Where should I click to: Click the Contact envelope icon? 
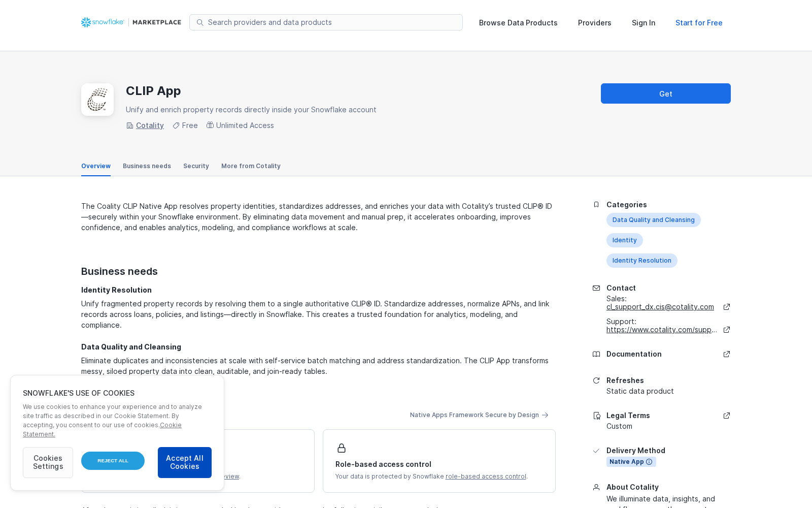596,288
